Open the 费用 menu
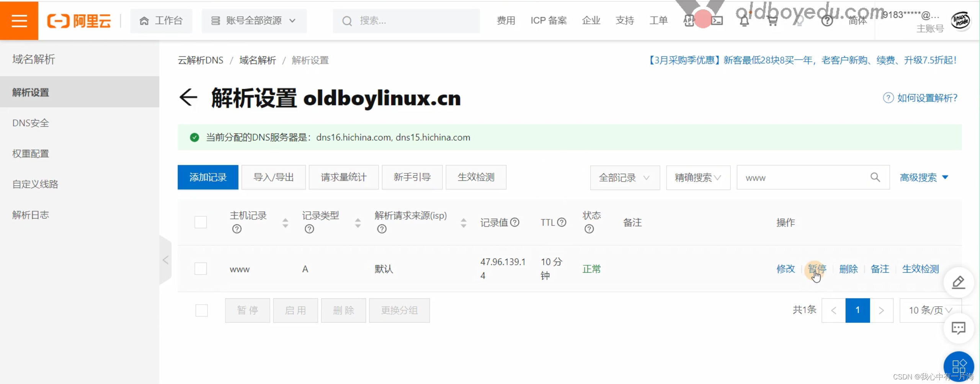 pyautogui.click(x=506, y=21)
